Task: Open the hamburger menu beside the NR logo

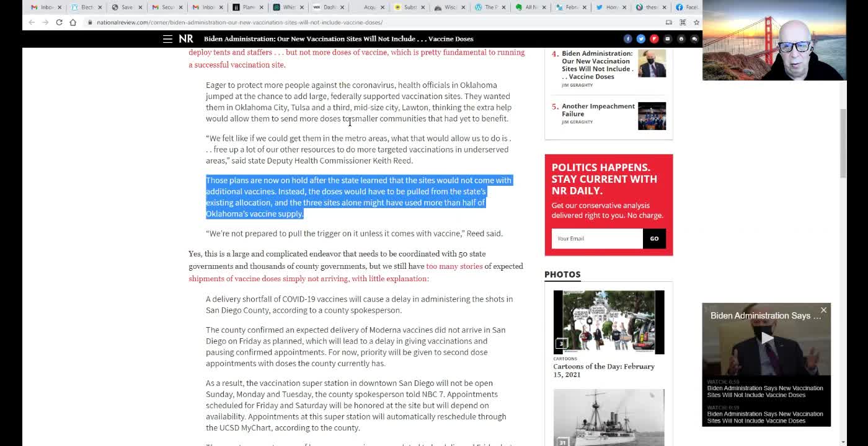Action: point(167,38)
